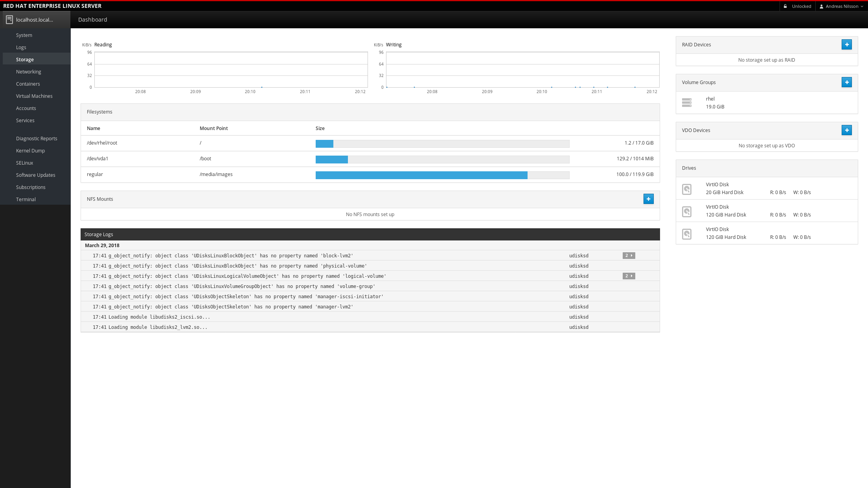The height and width of the screenshot is (488, 868).
Task: Add a new NFS mount
Action: (648, 199)
